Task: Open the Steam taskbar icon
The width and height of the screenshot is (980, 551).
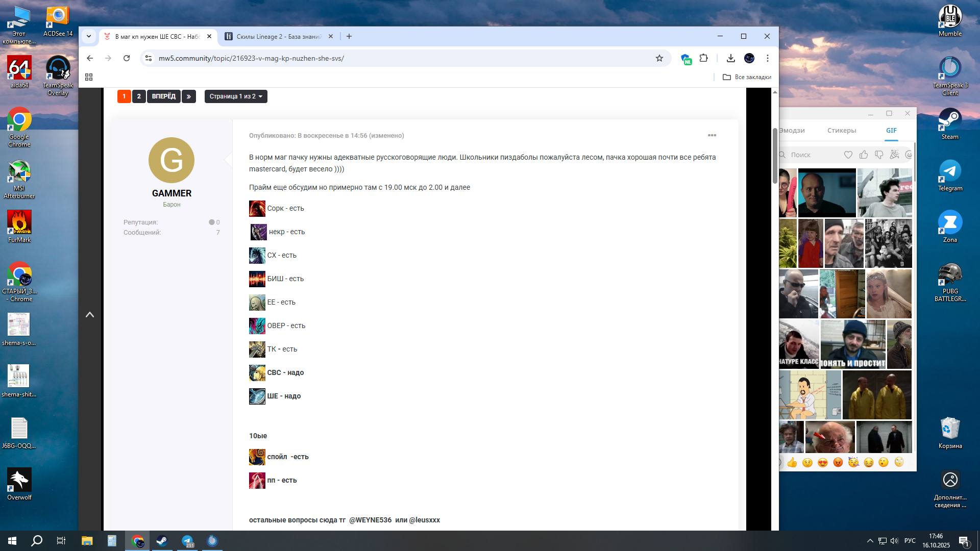Action: 162,541
